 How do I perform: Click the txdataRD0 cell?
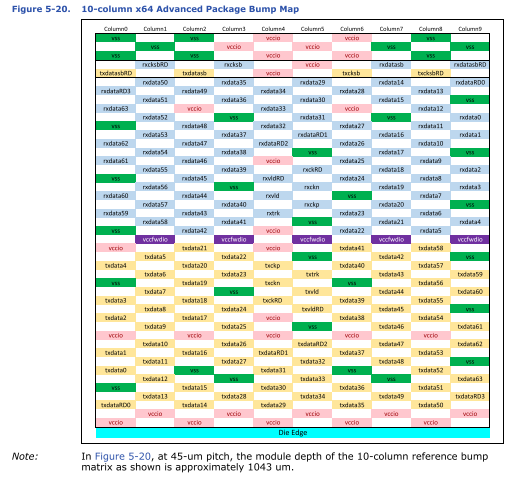(x=116, y=405)
